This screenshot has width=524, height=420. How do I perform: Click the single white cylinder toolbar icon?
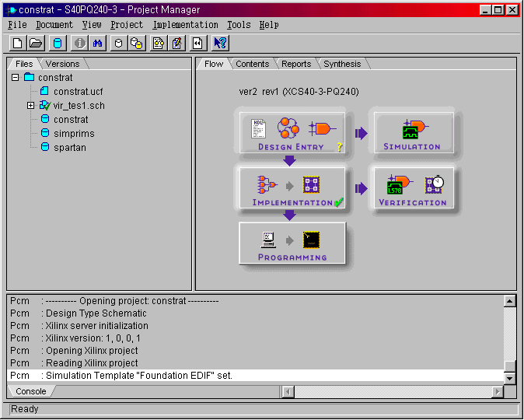[x=119, y=43]
